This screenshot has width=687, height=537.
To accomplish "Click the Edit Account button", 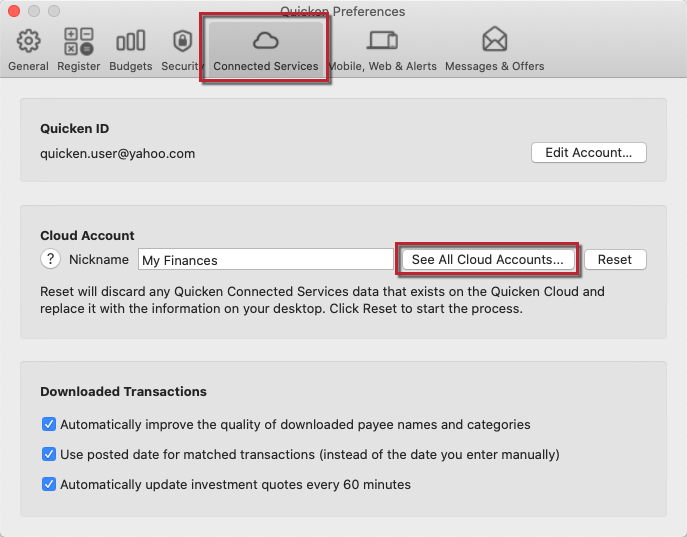I will 588,152.
